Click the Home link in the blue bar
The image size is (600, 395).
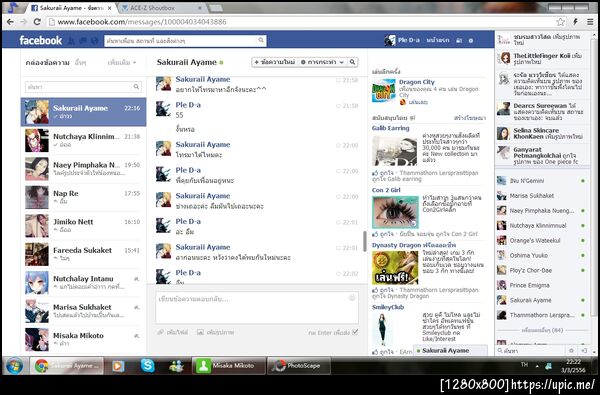coord(438,40)
